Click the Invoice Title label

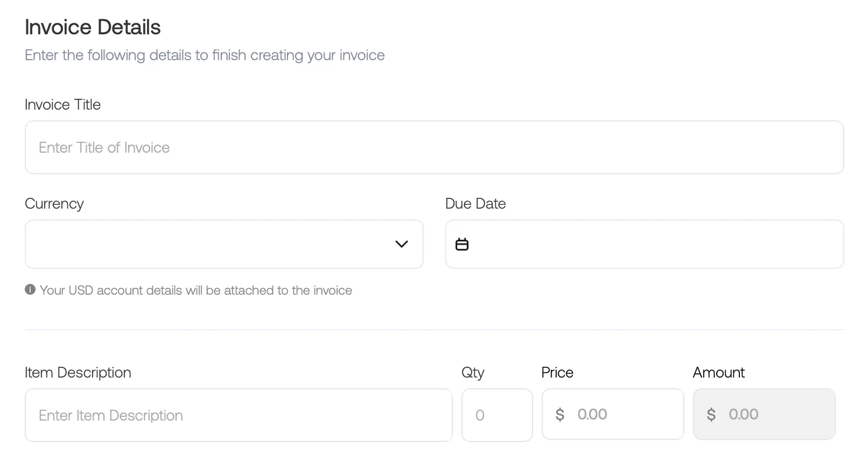click(63, 105)
